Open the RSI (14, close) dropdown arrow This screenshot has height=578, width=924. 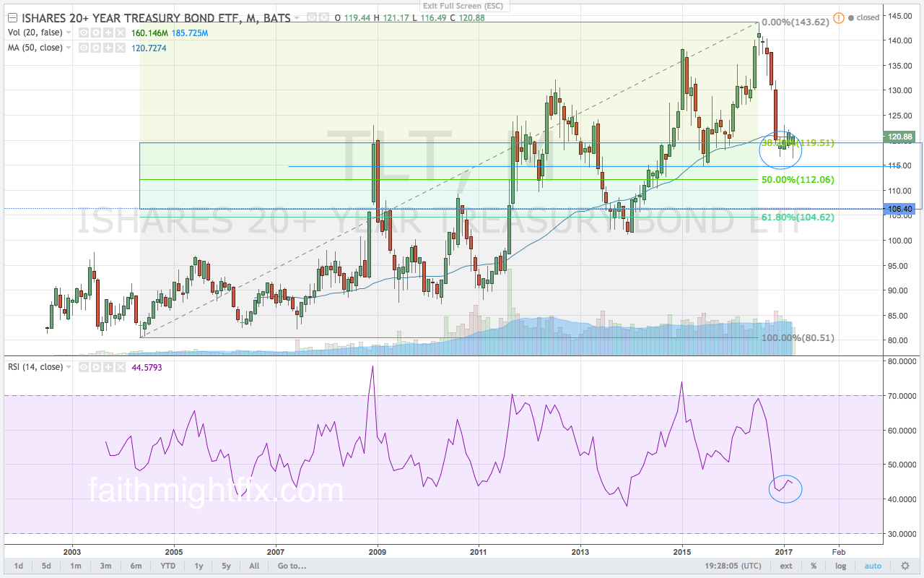coord(69,367)
